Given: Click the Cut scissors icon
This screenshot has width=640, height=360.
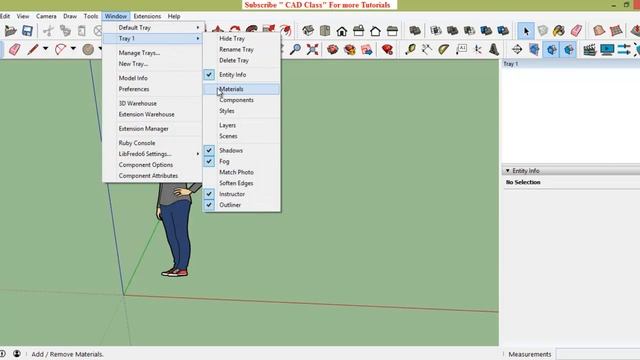Looking at the screenshot, I should (x=49, y=31).
